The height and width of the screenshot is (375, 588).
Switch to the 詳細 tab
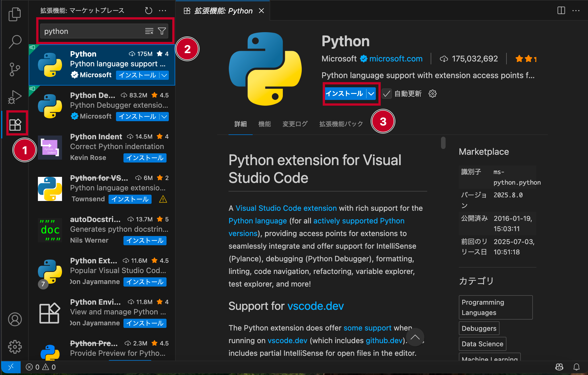(240, 124)
